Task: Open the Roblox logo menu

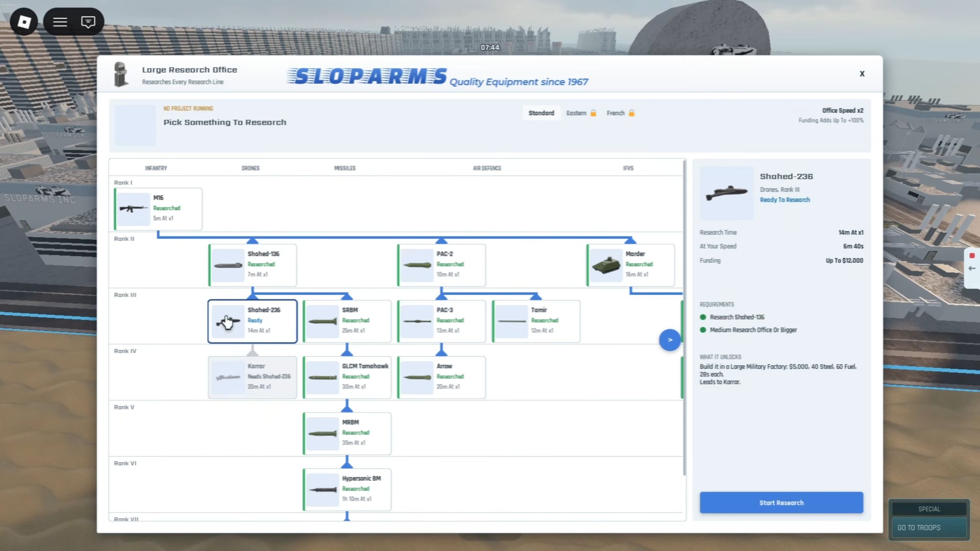Action: point(24,22)
